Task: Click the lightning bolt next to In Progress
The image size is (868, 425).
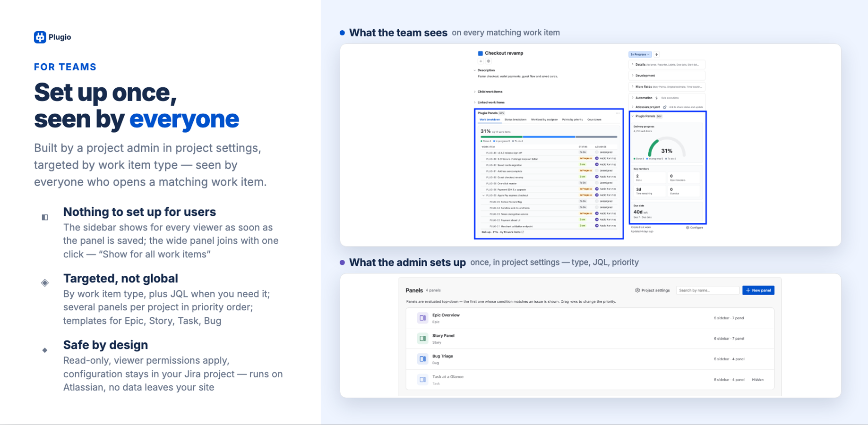Action: coord(657,54)
